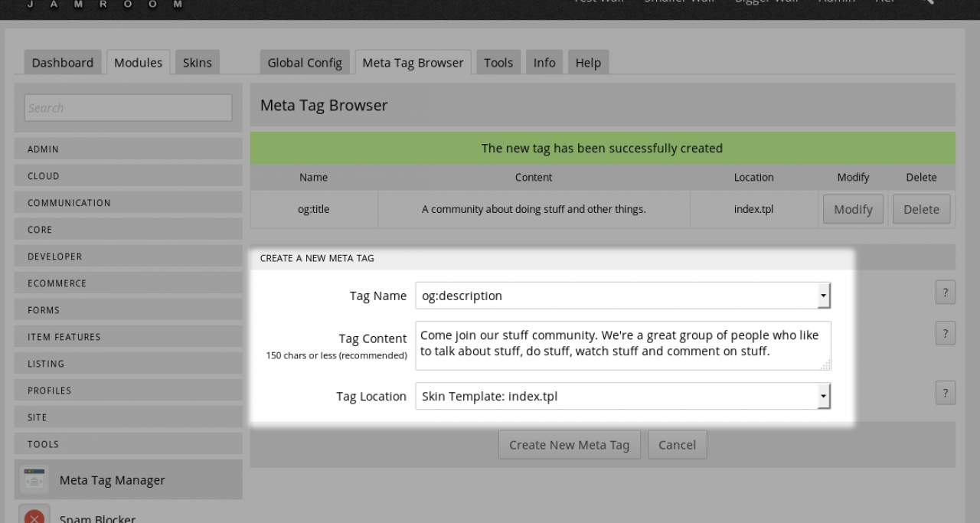Select the Meta Tag Browser tab
The width and height of the screenshot is (980, 523).
tap(413, 63)
